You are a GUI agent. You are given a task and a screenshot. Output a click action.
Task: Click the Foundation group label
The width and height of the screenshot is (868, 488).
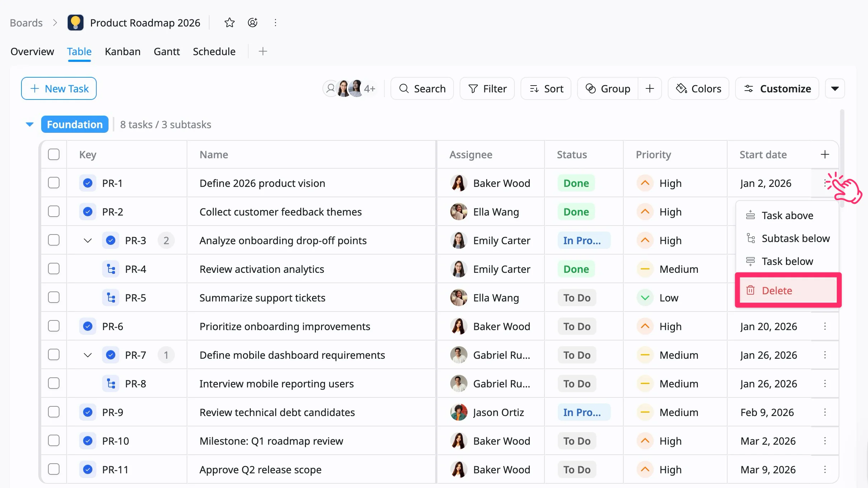(x=75, y=124)
